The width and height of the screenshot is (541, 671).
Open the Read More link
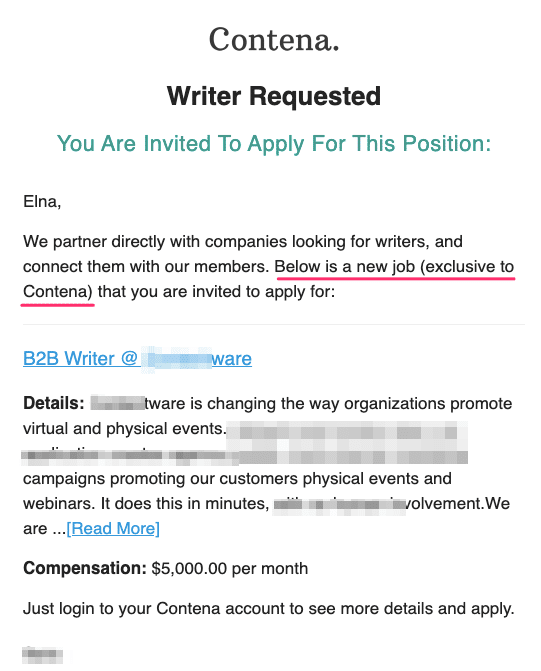coord(113,528)
